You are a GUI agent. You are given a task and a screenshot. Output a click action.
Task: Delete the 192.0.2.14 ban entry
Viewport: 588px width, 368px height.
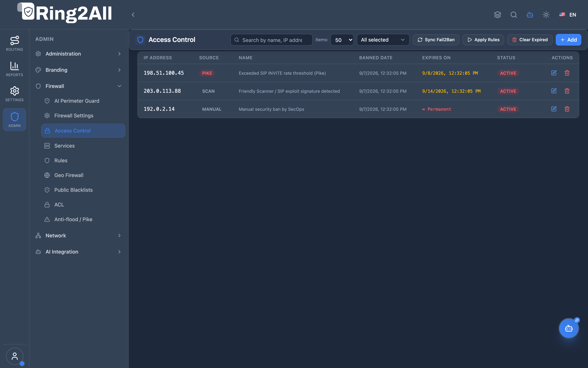coord(567,109)
